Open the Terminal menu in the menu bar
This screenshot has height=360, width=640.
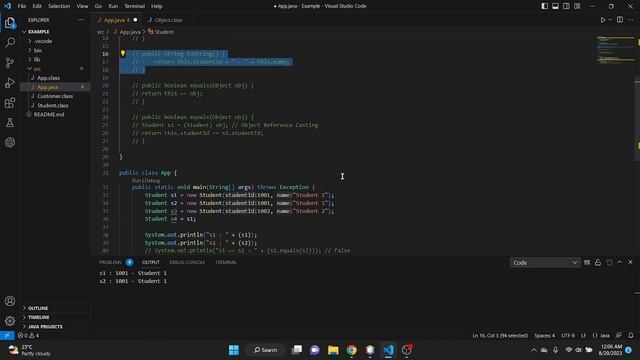point(135,6)
